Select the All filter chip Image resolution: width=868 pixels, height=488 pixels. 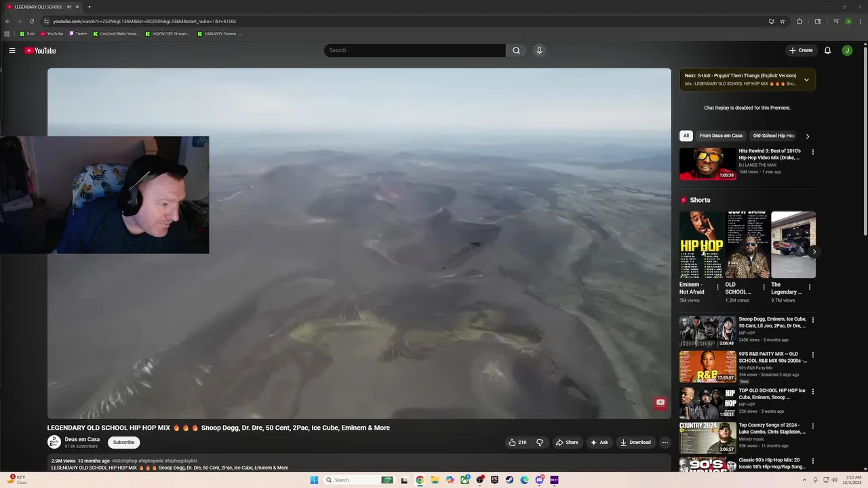[x=686, y=136]
